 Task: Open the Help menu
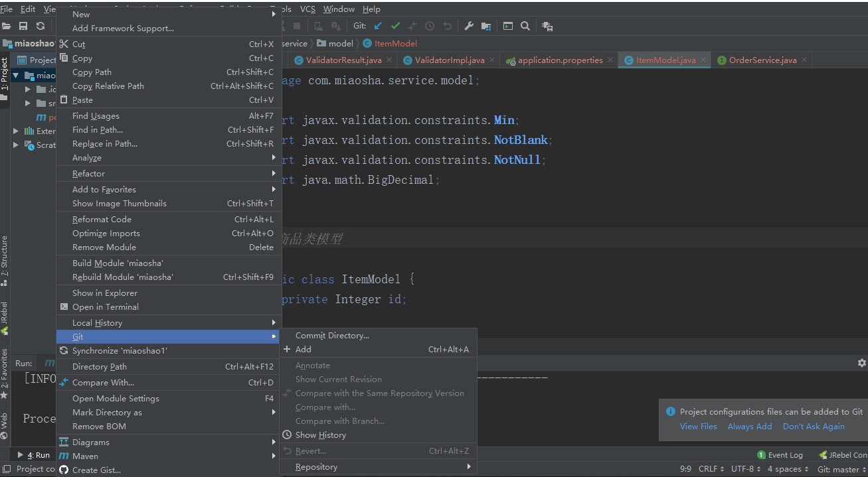point(371,9)
